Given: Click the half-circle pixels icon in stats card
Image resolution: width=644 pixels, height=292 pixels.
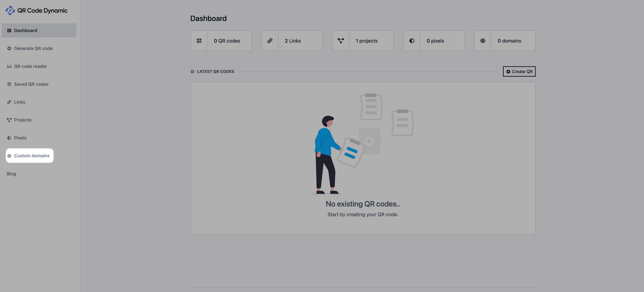Looking at the screenshot, I should point(412,41).
